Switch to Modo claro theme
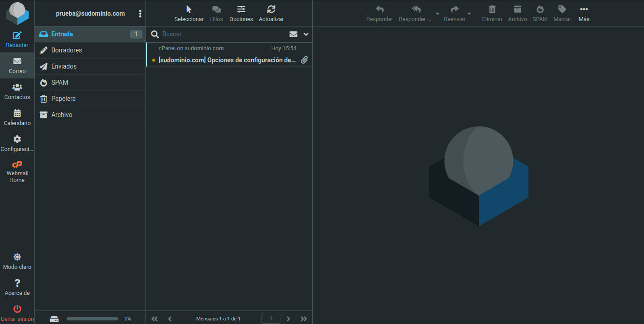The image size is (644, 324). point(17,261)
